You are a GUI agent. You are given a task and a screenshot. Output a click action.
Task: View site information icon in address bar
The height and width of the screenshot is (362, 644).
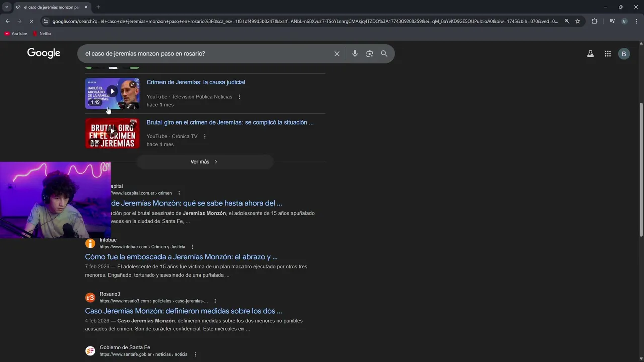pyautogui.click(x=46, y=21)
